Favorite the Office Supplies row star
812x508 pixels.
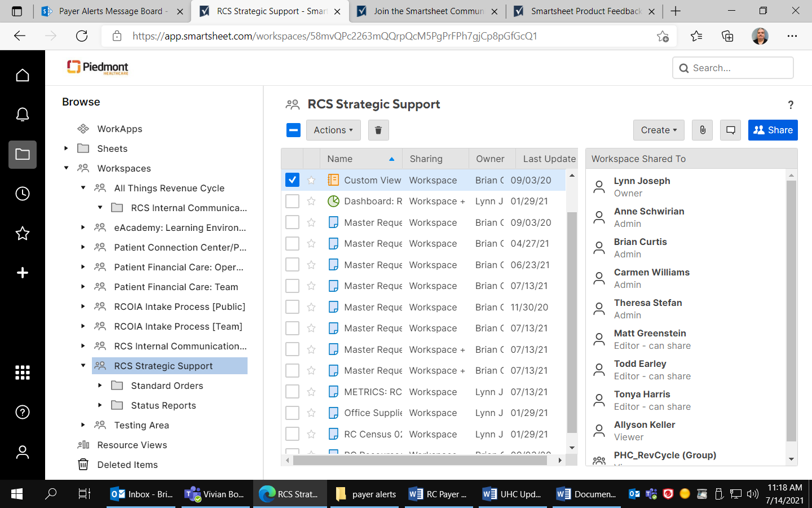tap(311, 413)
